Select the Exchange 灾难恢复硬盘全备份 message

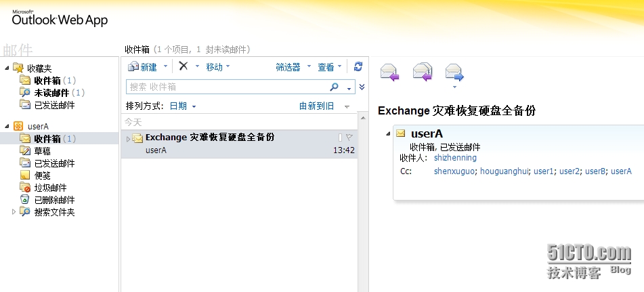tap(239, 144)
